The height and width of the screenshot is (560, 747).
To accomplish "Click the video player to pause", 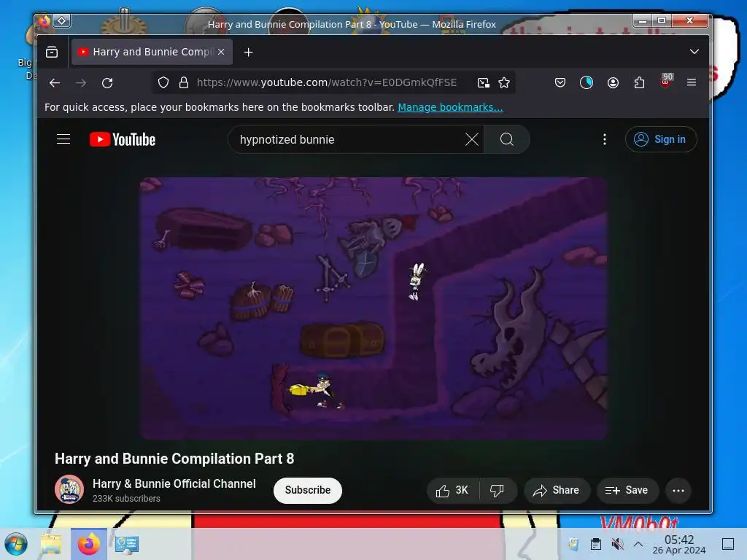I will click(x=373, y=308).
